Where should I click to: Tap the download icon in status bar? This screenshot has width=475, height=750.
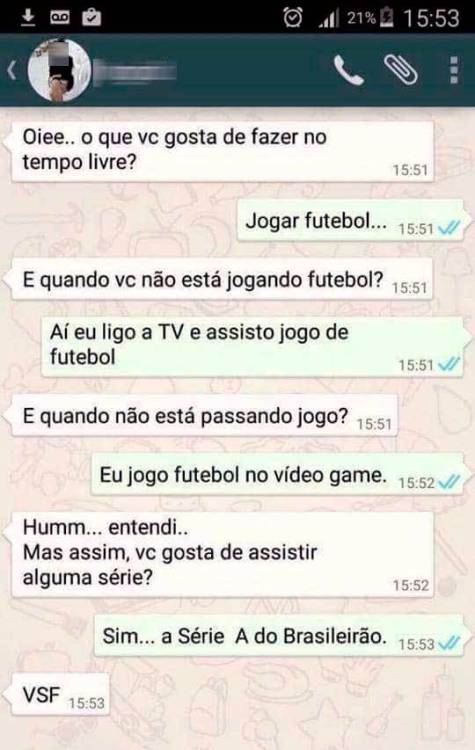pyautogui.click(x=28, y=18)
